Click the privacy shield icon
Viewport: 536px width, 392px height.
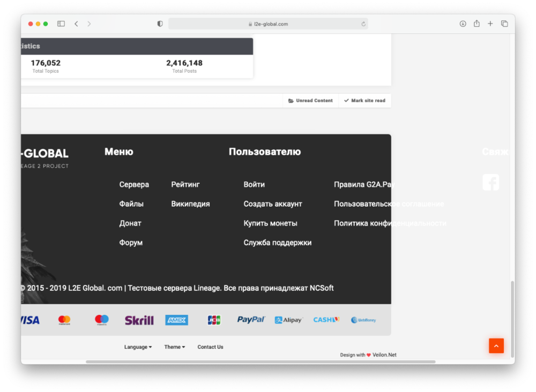(160, 24)
